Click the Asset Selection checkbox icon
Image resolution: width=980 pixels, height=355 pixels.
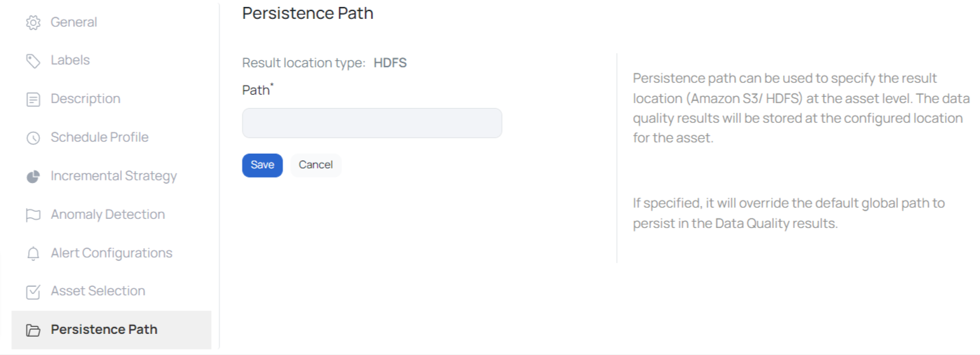(x=33, y=292)
